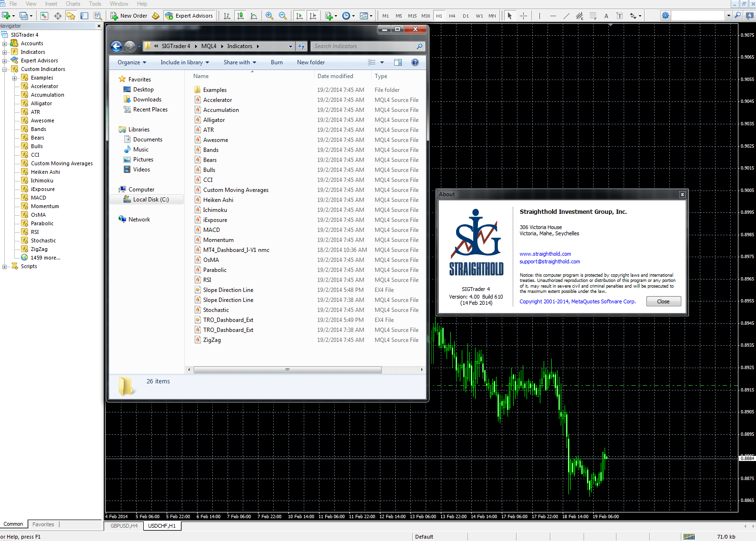Open the Share with dropdown
This screenshot has width=756, height=541.
[x=240, y=62]
